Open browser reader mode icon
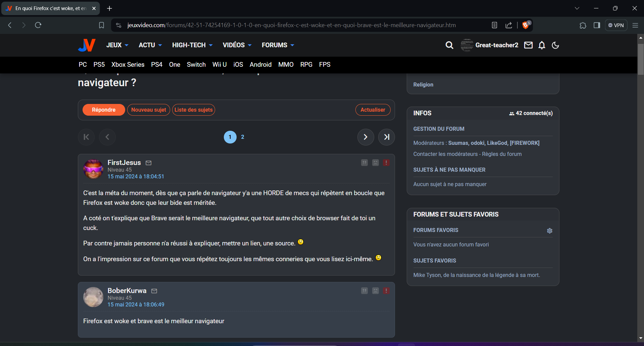This screenshot has height=346, width=644. (x=494, y=25)
